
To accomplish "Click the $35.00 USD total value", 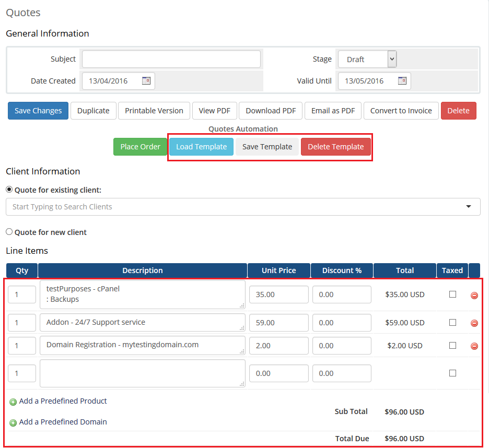I will coord(405,294).
